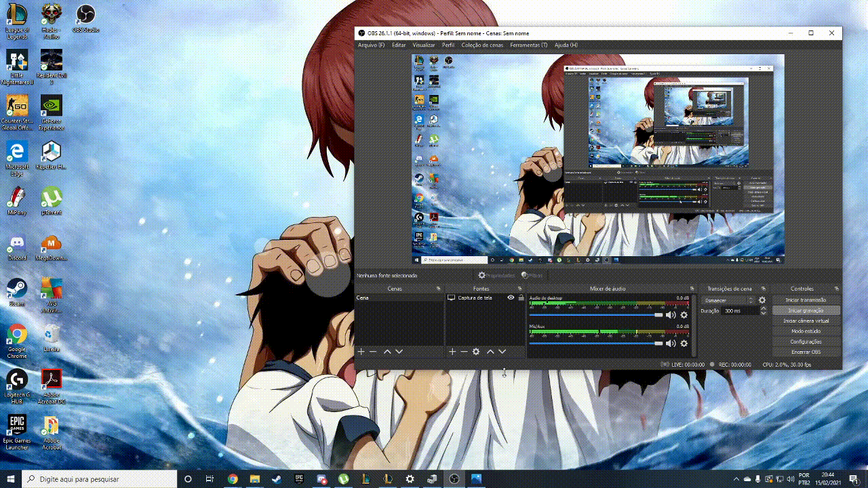
Task: Toggle visibility eye of Captura de tela
Action: [x=511, y=298]
